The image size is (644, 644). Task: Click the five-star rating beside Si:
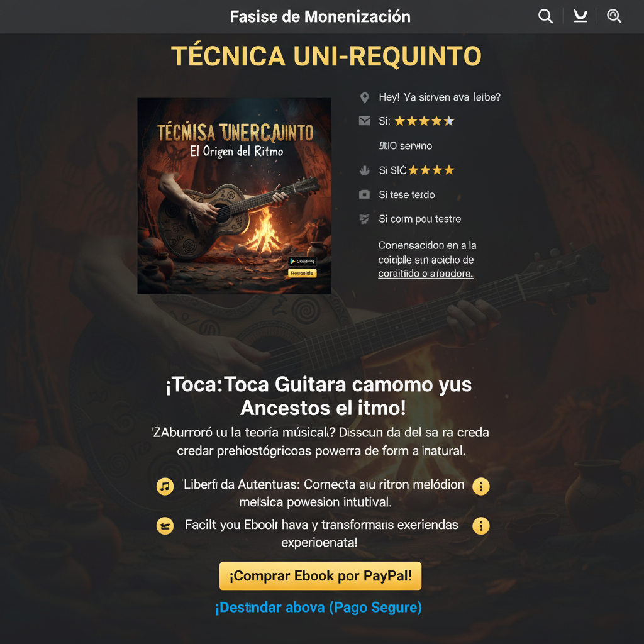[425, 121]
